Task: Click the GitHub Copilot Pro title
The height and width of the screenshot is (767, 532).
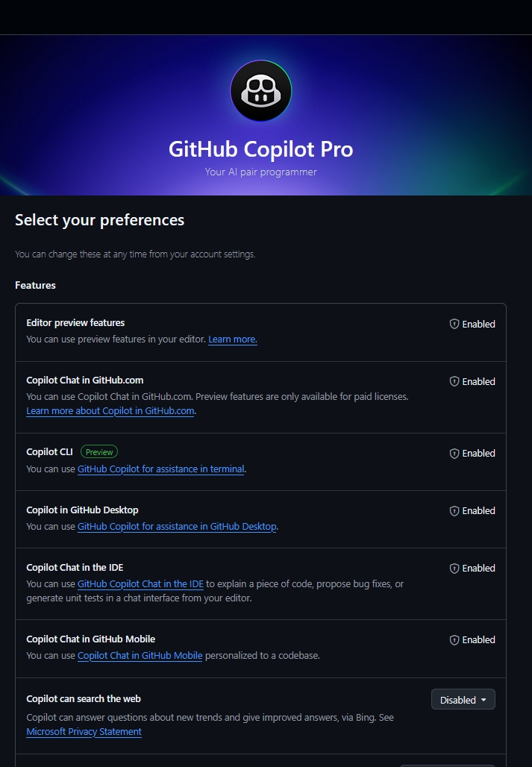Action: coord(260,149)
